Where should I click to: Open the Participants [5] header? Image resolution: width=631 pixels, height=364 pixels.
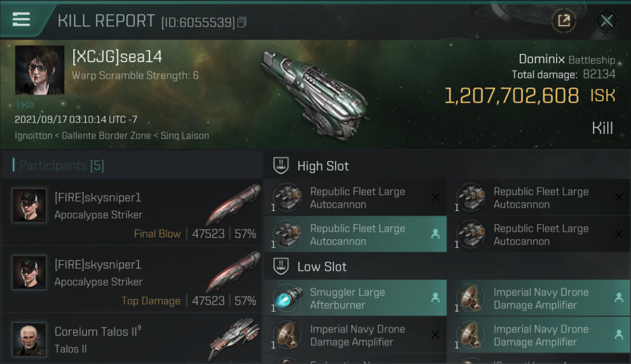coord(62,165)
